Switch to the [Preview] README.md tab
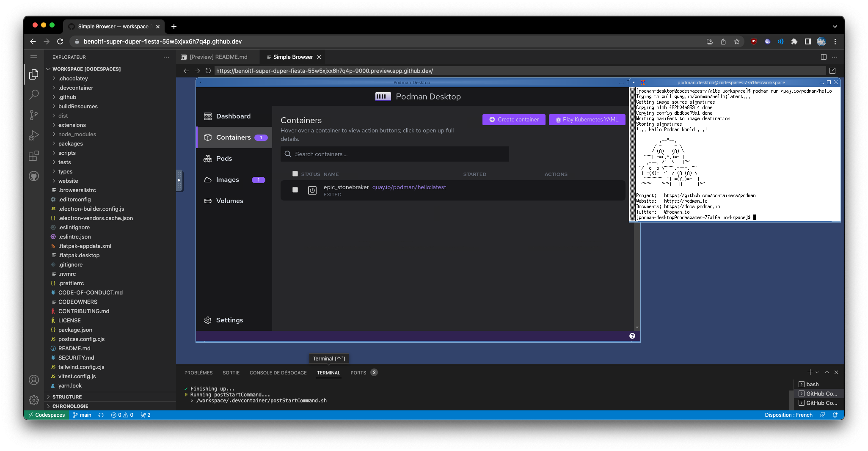 (218, 56)
